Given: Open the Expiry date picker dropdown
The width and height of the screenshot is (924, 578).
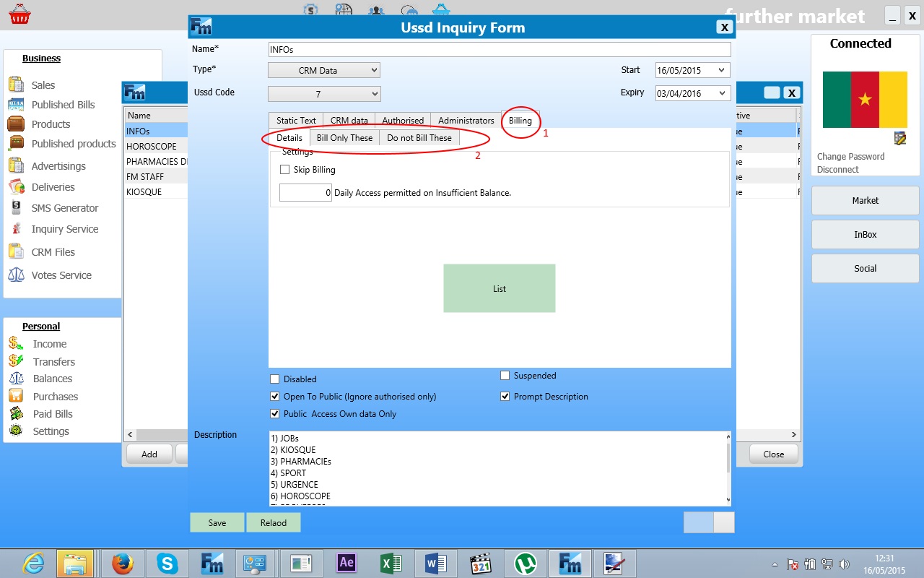Looking at the screenshot, I should 721,93.
